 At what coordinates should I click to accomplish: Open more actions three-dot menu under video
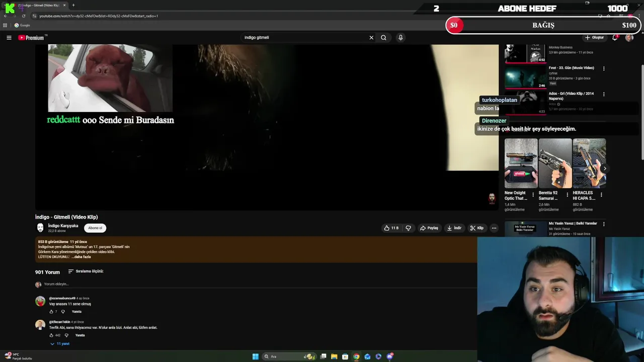pyautogui.click(x=494, y=228)
